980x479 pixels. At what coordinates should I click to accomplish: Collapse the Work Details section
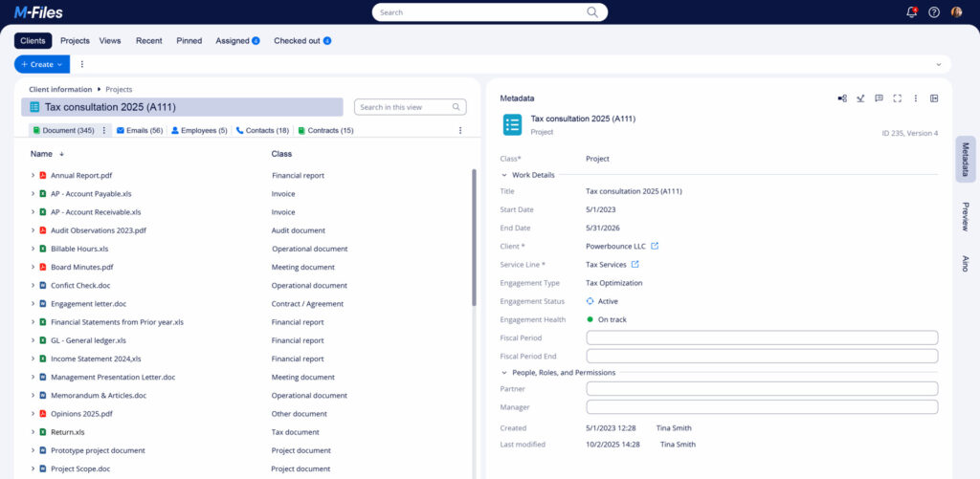point(504,175)
